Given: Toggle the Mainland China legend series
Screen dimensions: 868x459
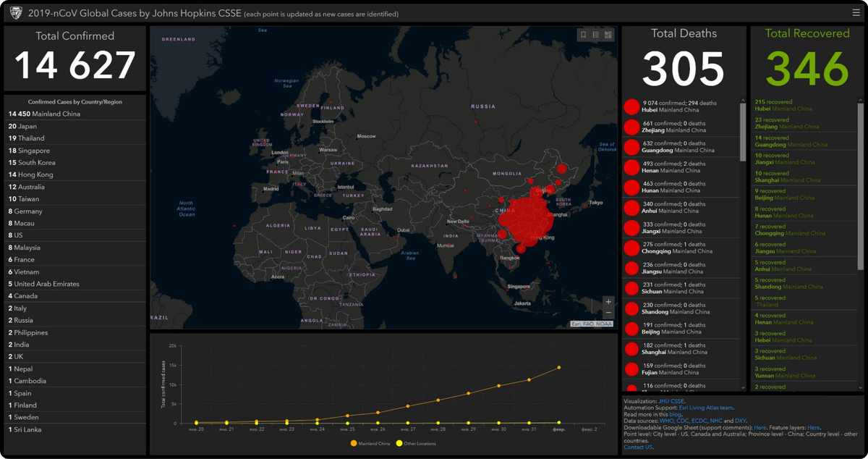Looking at the screenshot, I should [370, 443].
